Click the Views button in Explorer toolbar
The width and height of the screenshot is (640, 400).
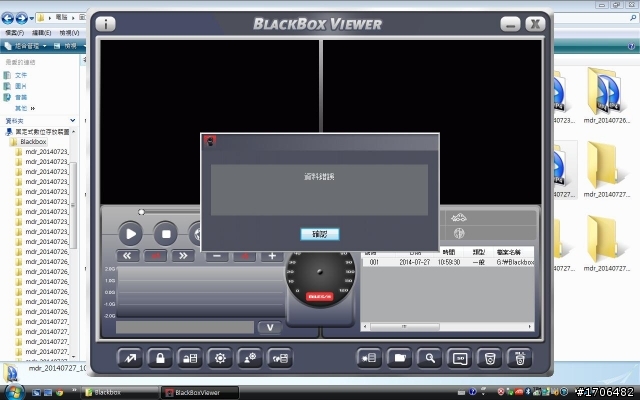pyautogui.click(x=65, y=46)
